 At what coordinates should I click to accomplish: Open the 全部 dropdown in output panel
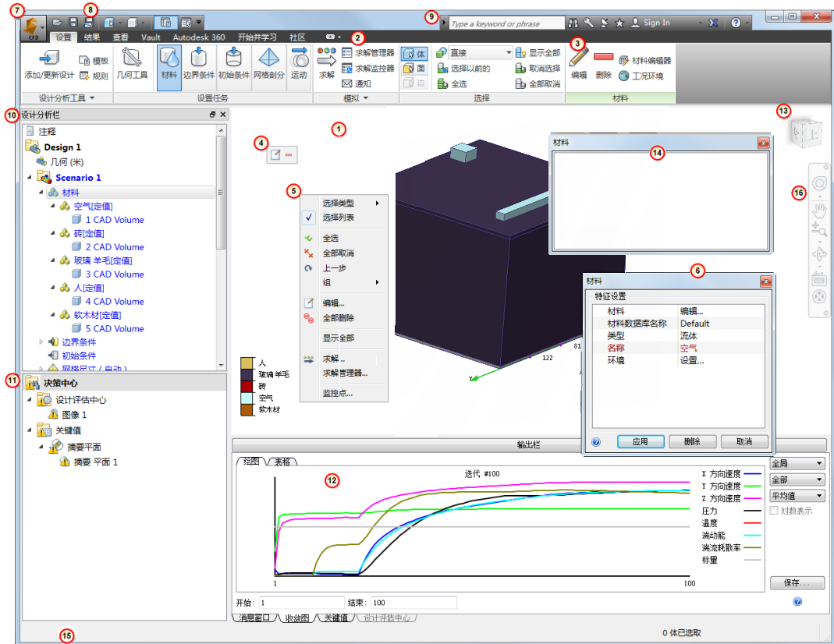[797, 479]
